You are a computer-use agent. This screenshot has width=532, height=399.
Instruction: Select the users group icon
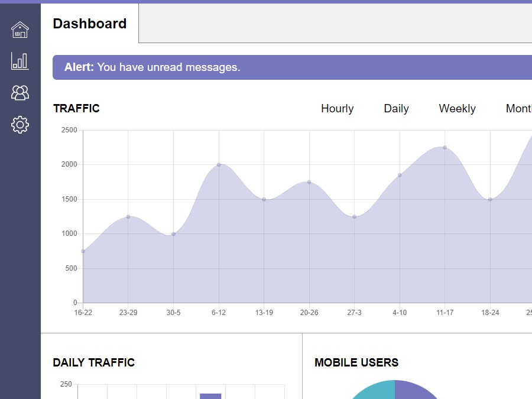pos(20,93)
